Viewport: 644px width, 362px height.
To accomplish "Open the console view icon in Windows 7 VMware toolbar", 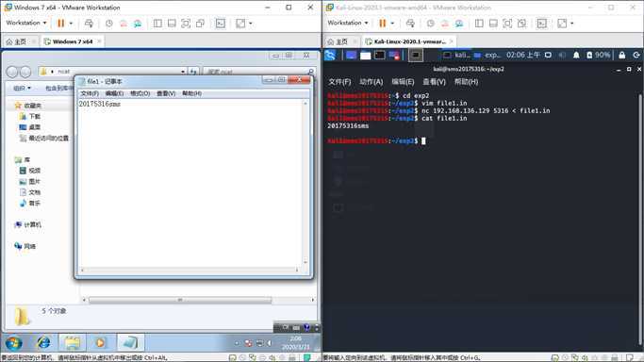I will 221,24.
